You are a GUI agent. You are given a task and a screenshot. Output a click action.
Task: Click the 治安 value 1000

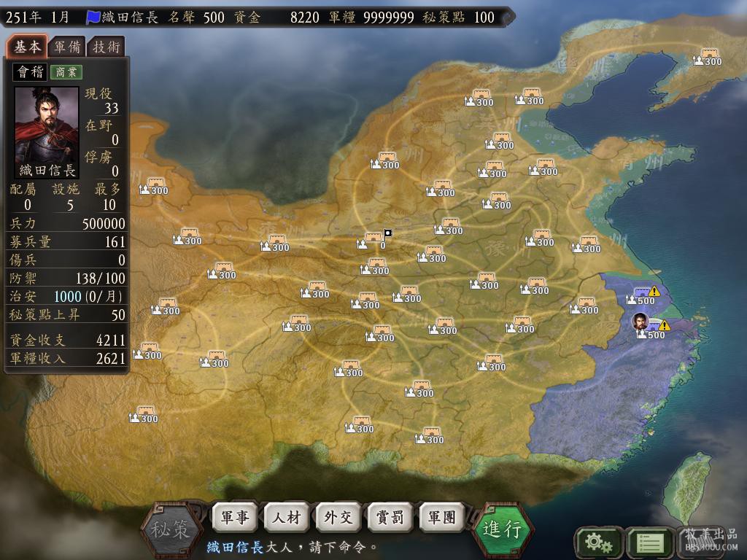pyautogui.click(x=67, y=297)
